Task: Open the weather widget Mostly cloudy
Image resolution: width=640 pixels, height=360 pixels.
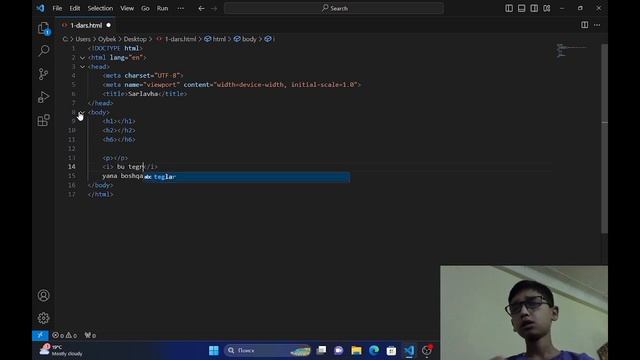Action: pyautogui.click(x=61, y=350)
